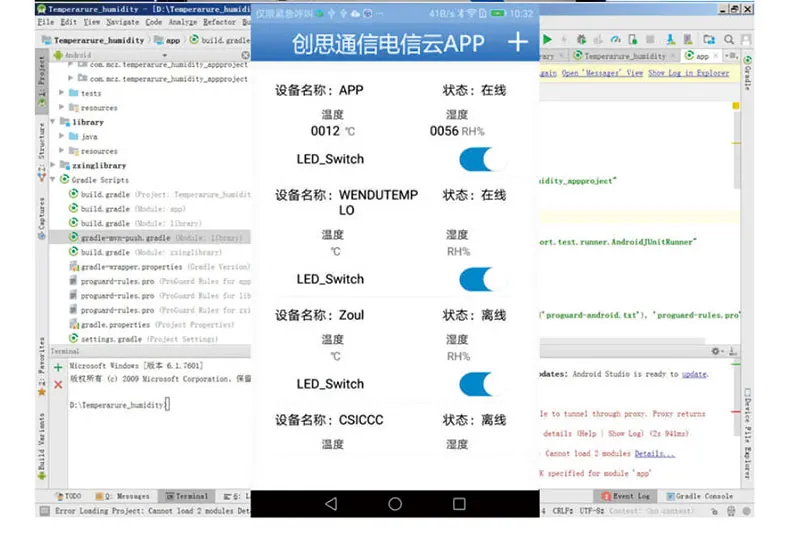Hide the panel using the download-arrow icon
Screen dimensions: 800x535
point(732,351)
